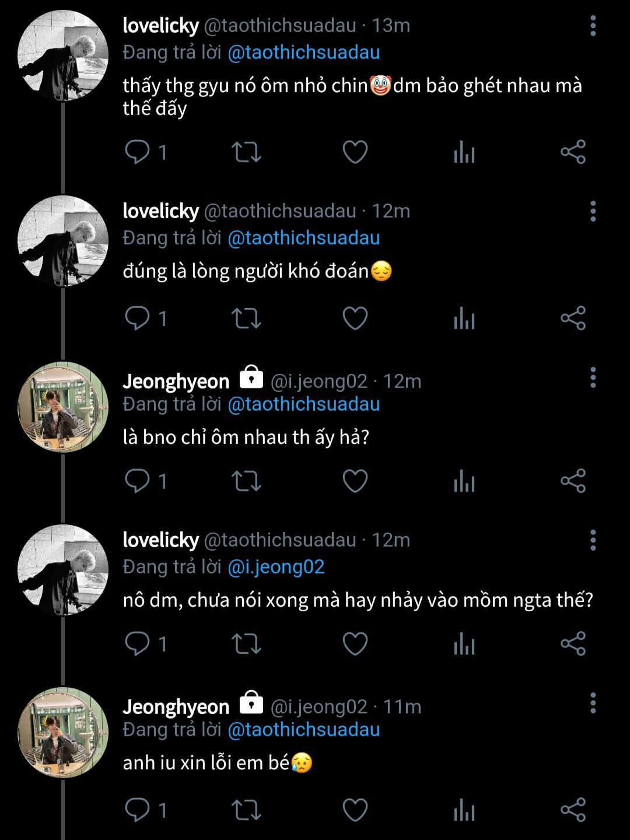Open the Jeonghyeon display name at 12m tweet

(x=176, y=381)
